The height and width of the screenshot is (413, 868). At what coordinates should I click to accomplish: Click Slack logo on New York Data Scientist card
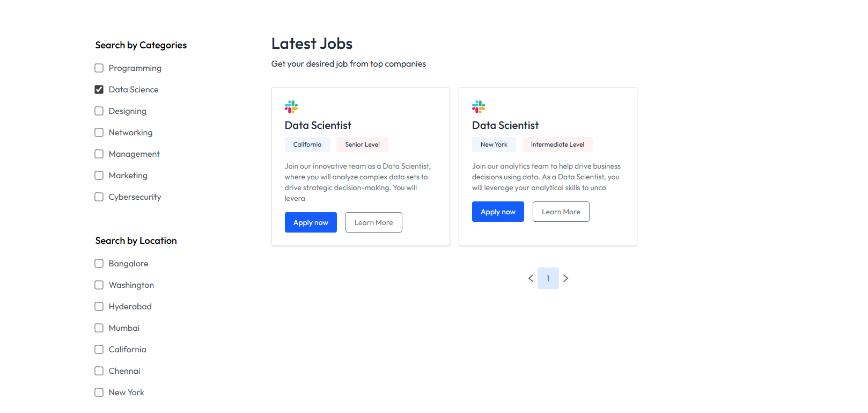point(479,107)
